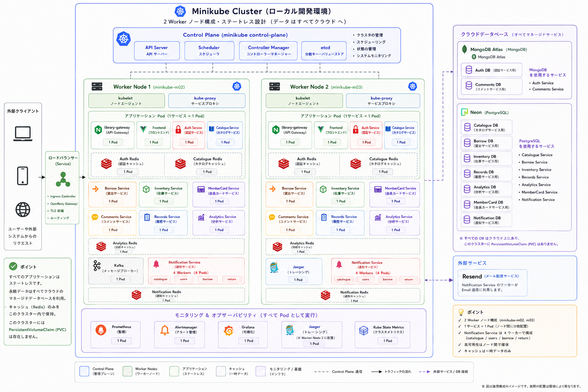Click the Control Plane legend color box
The image size is (588, 392).
coord(84,371)
